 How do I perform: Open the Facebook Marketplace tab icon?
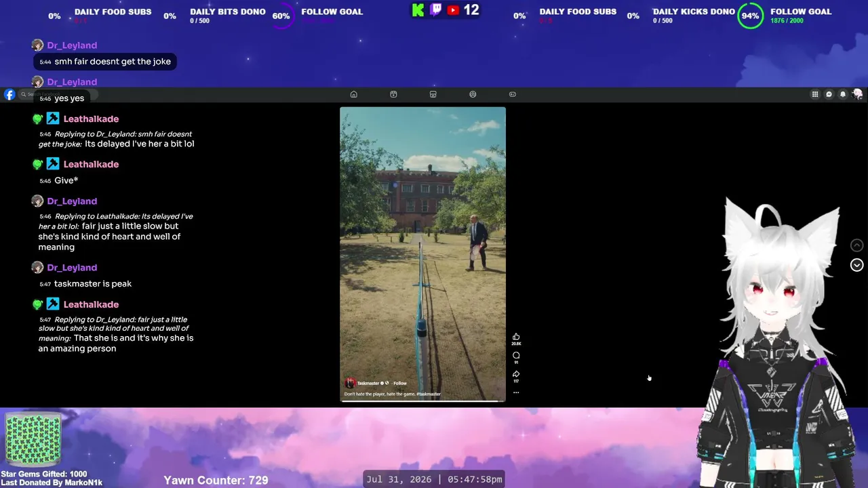pos(433,94)
